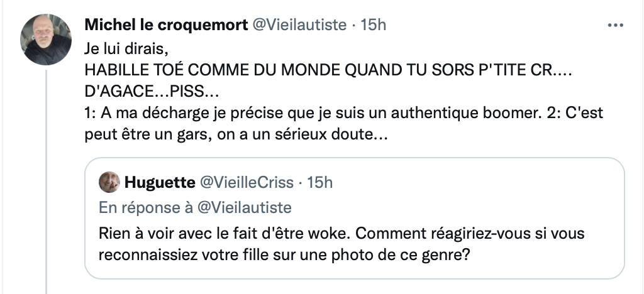Click the quoted tweet's 15h timestamp
Viewport: 644px width, 294px height.
319,183
